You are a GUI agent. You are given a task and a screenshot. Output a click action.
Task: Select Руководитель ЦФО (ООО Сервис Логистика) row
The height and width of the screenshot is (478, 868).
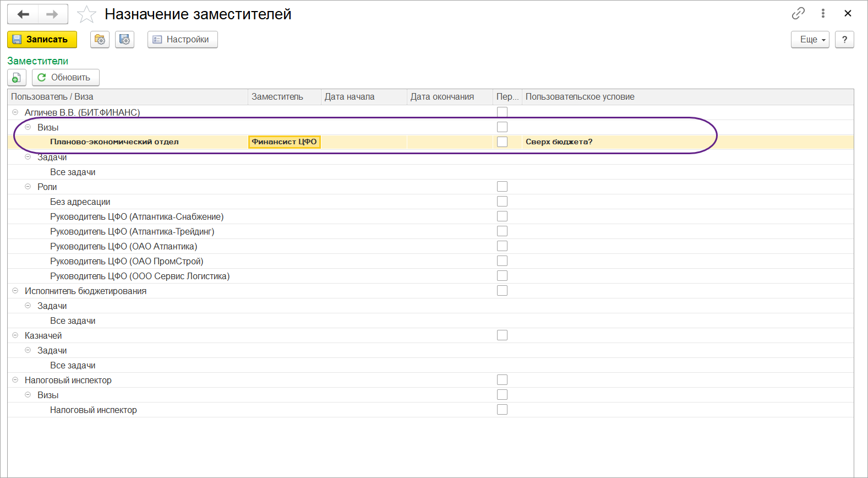(430, 276)
